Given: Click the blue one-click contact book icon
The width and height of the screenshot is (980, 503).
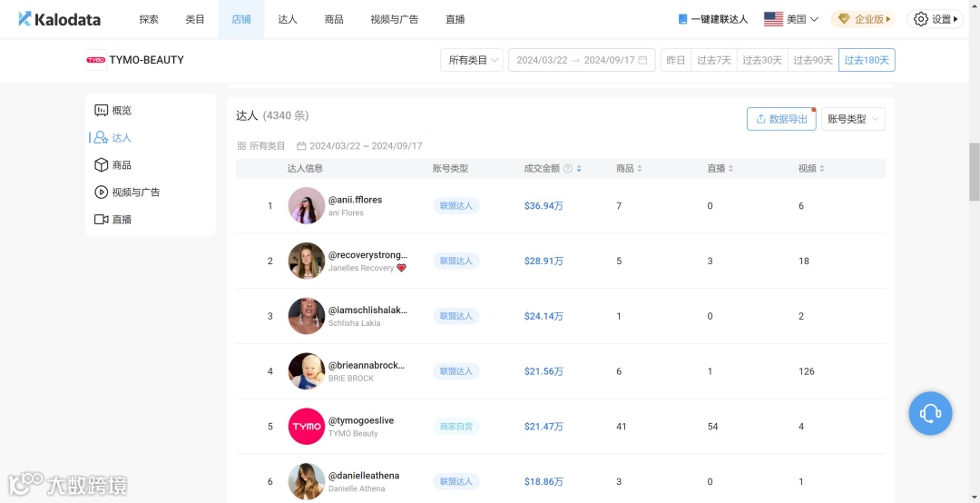Looking at the screenshot, I should point(682,19).
